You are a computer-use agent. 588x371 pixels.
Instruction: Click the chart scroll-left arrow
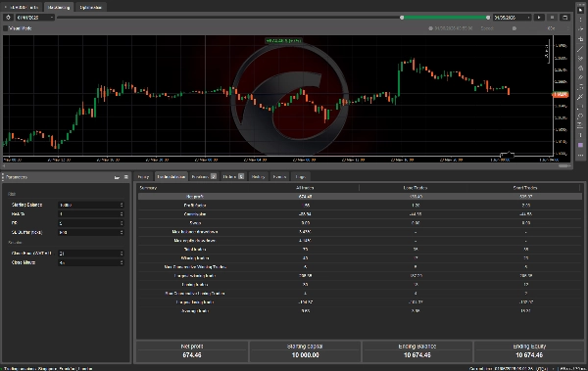tap(4, 165)
